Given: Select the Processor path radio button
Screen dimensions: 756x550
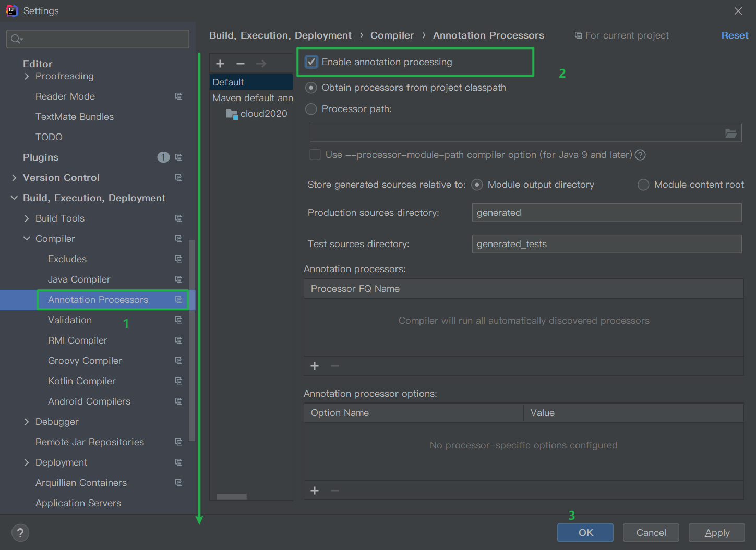Looking at the screenshot, I should (311, 109).
